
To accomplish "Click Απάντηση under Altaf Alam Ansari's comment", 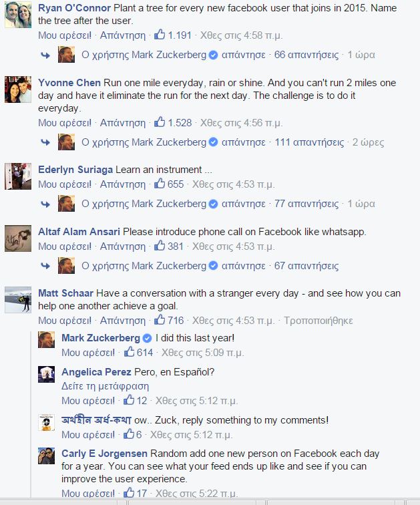I will coord(123,246).
